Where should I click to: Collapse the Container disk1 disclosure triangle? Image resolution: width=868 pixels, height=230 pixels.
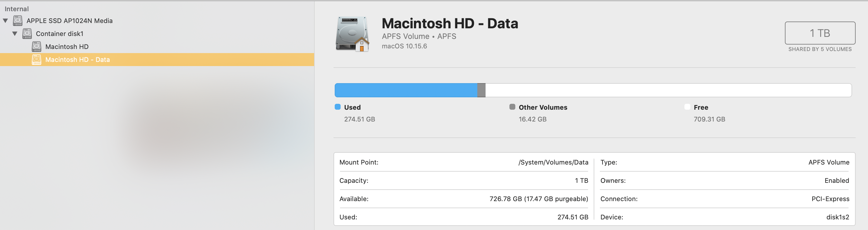click(x=15, y=34)
